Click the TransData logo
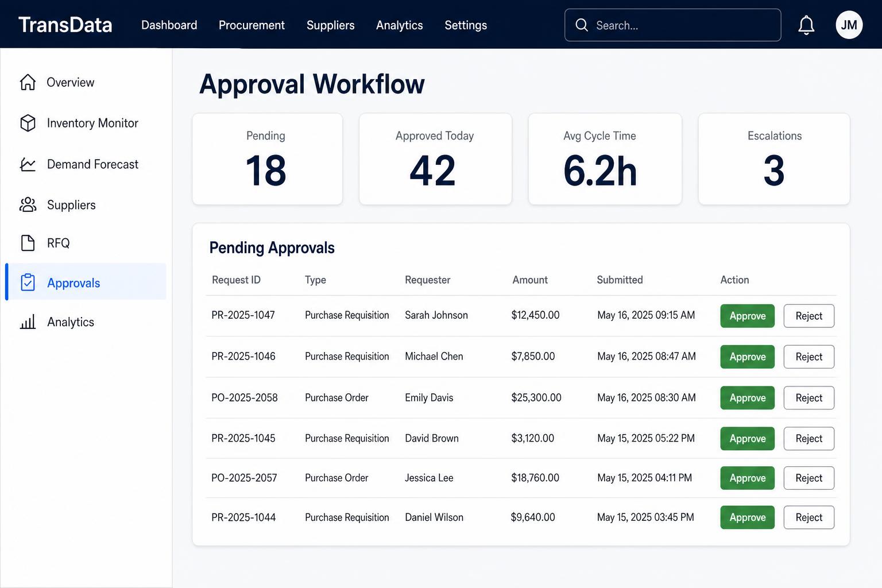 click(x=65, y=25)
